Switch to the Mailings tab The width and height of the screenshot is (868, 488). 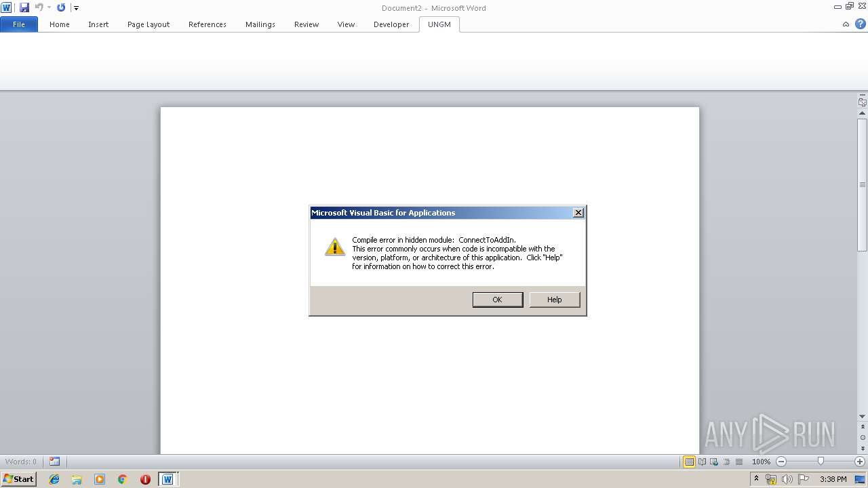click(260, 24)
